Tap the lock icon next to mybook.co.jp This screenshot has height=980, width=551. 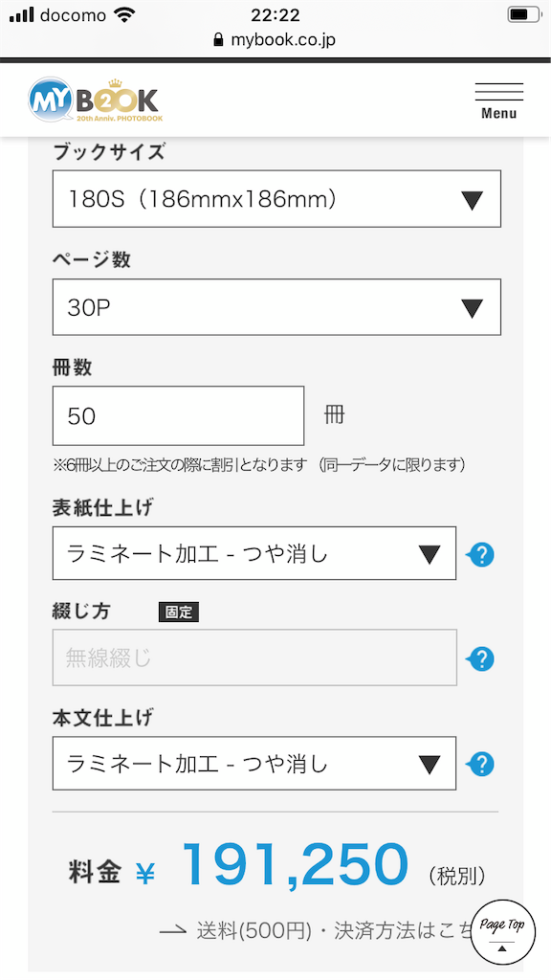218,40
